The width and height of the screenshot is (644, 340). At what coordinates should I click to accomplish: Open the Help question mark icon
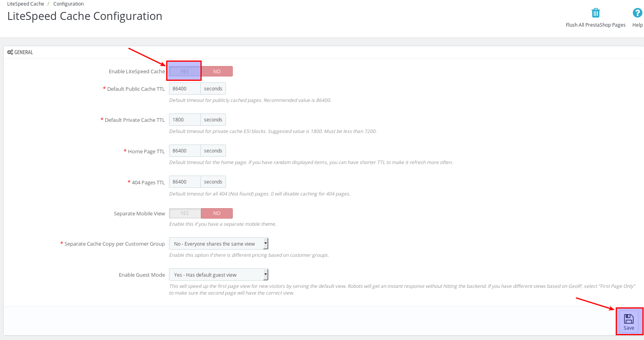(637, 13)
